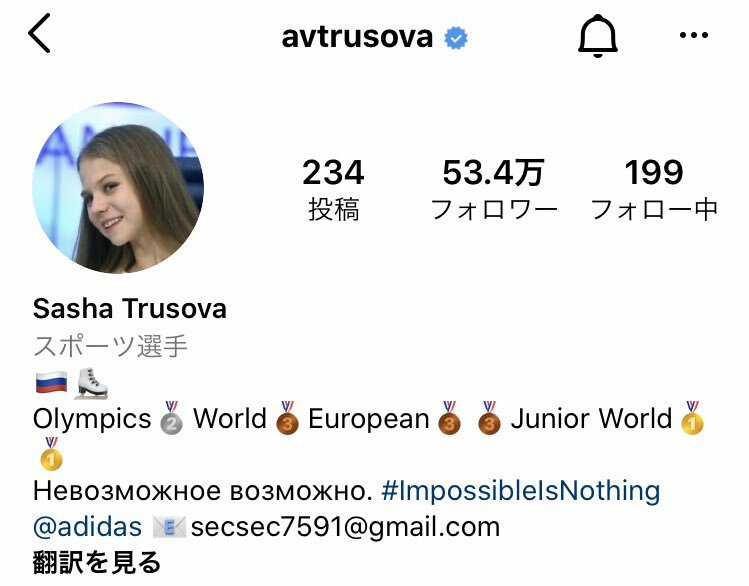Tap the ice skate emoji in bio

[x=91, y=383]
